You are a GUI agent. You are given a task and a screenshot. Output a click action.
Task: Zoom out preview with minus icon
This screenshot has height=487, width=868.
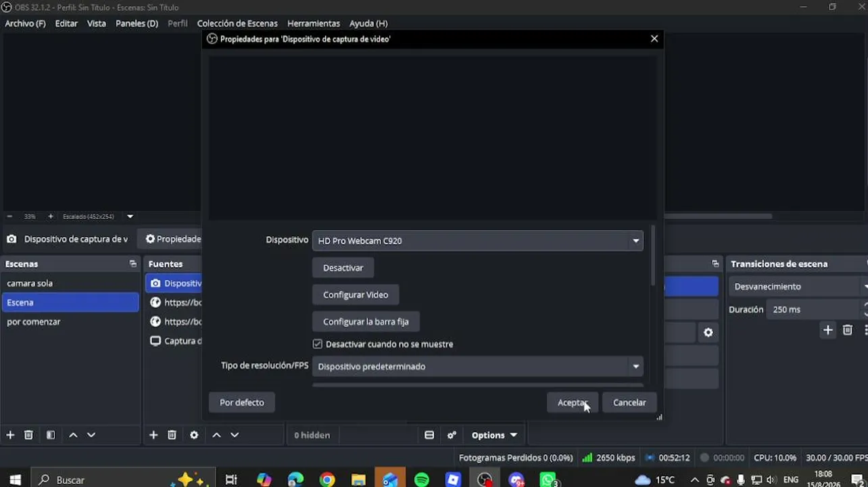pos(9,216)
